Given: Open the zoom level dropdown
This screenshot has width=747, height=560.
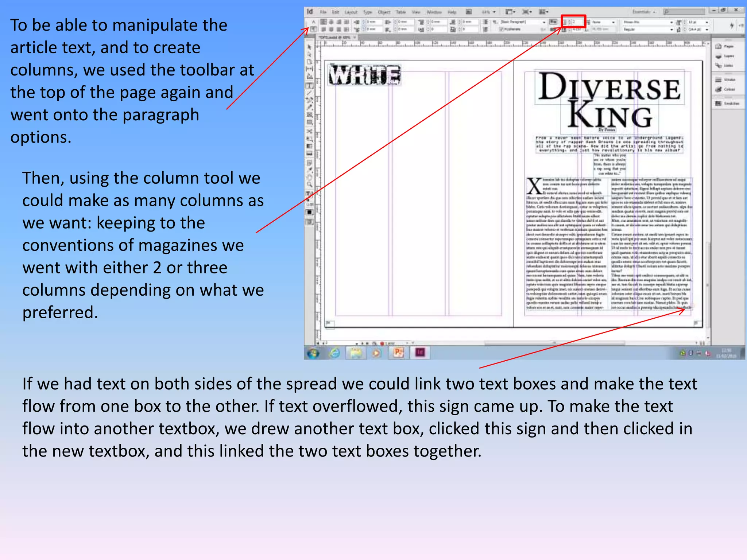Looking at the screenshot, I should (495, 12).
